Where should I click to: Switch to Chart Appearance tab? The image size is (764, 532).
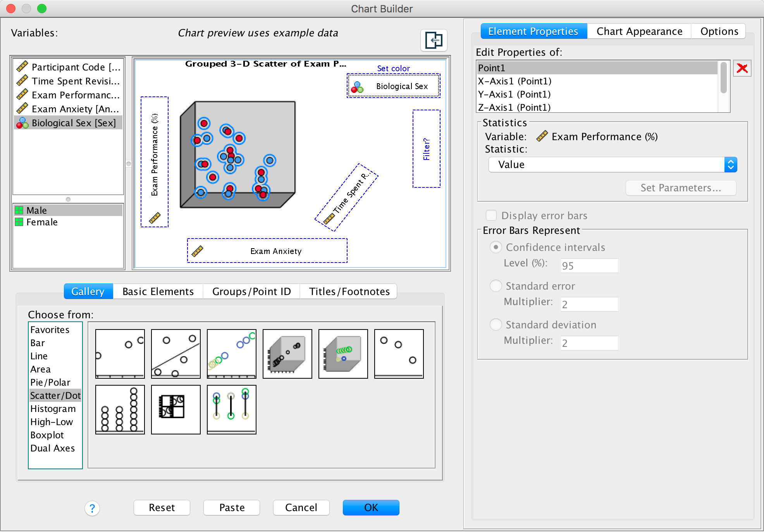click(639, 31)
